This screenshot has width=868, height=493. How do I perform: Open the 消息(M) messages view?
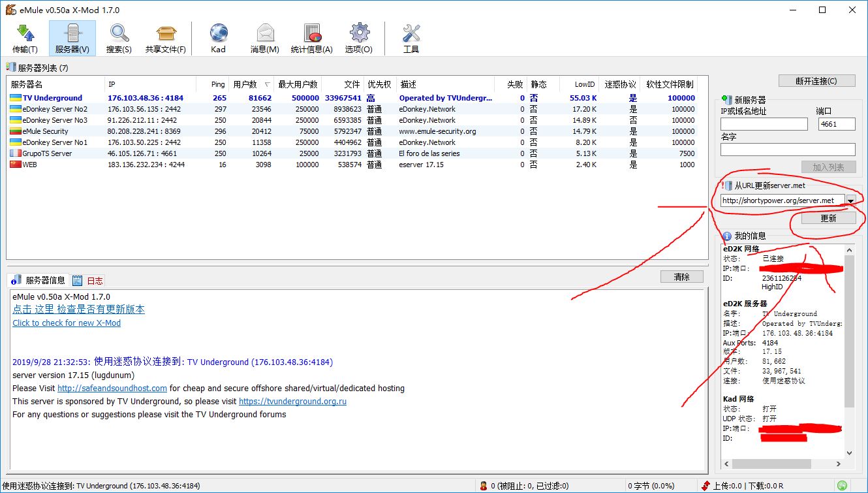[265, 38]
